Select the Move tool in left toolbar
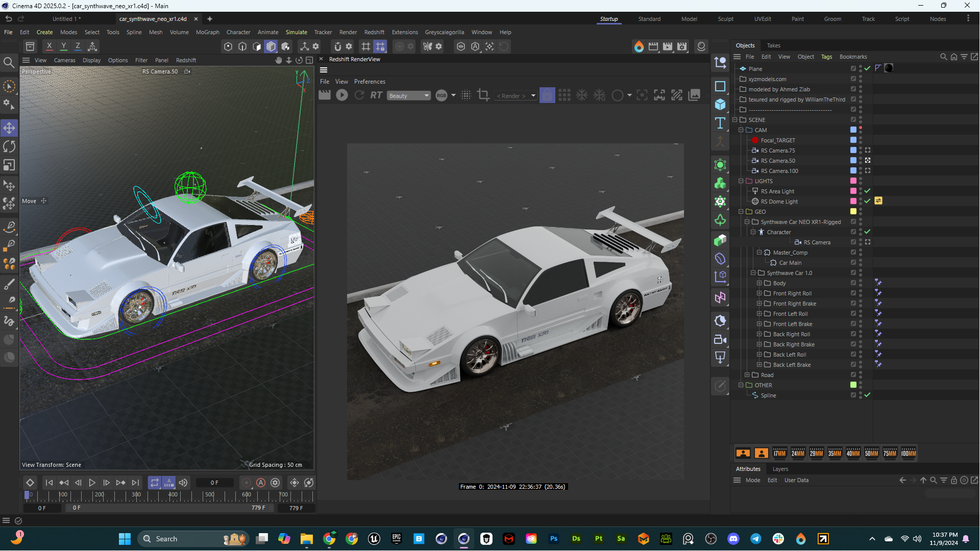980x551 pixels. (9, 128)
